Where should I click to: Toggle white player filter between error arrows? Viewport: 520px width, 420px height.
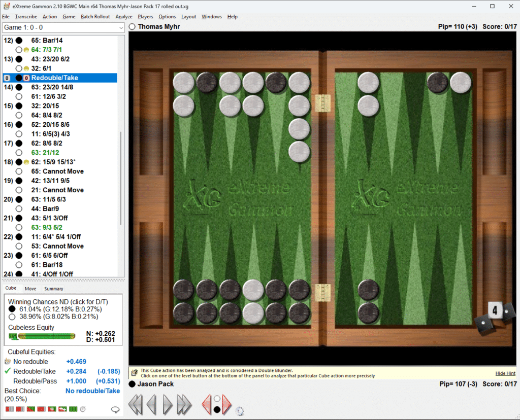(x=216, y=399)
